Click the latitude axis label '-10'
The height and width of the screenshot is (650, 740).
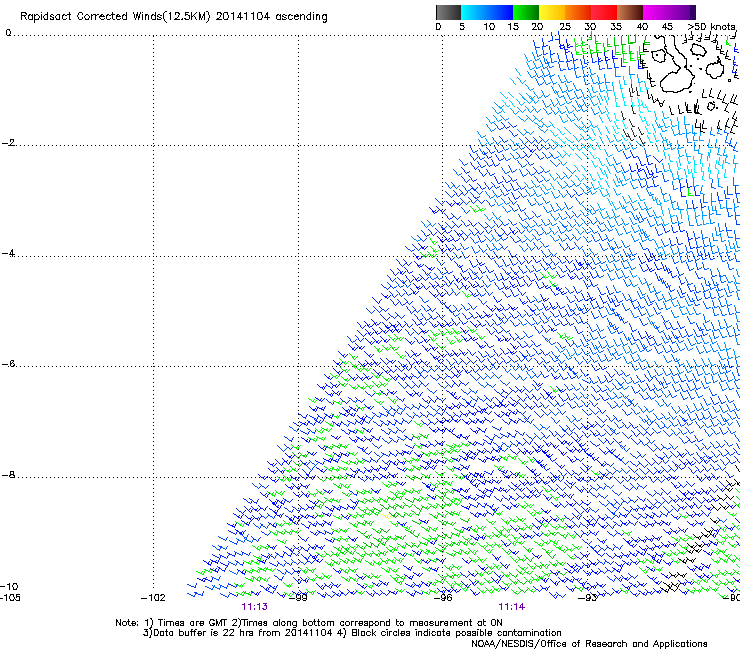9,587
